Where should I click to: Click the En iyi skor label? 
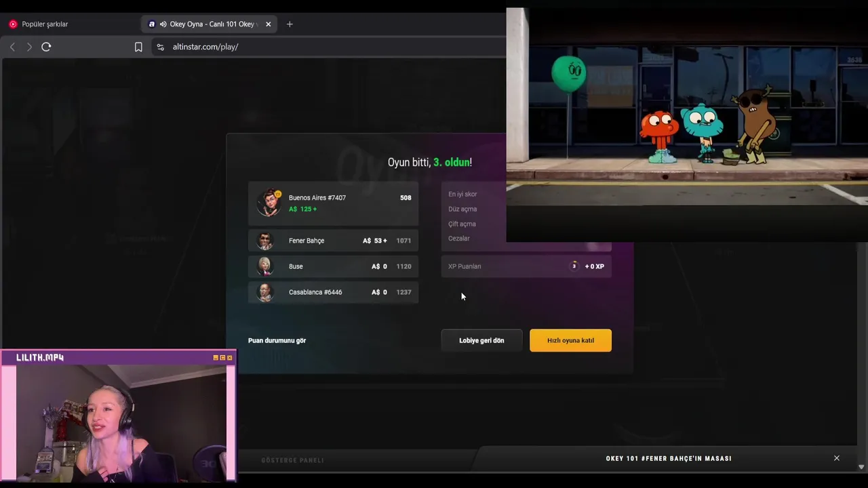tap(462, 194)
